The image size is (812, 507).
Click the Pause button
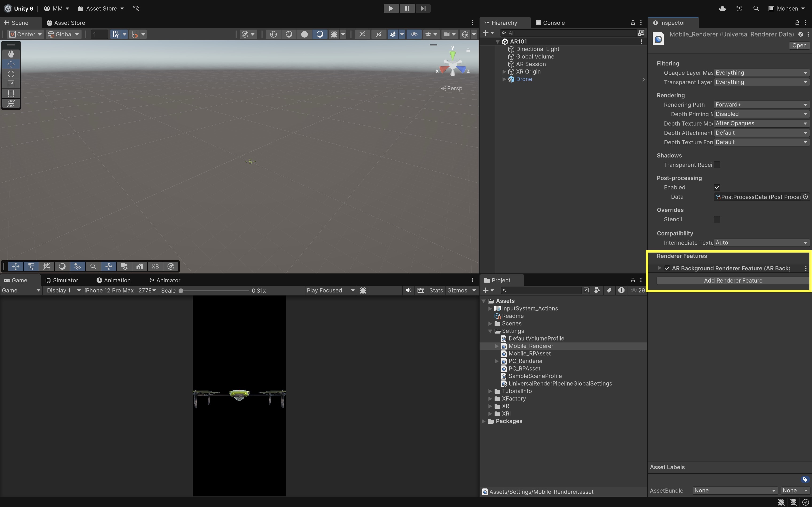(407, 8)
